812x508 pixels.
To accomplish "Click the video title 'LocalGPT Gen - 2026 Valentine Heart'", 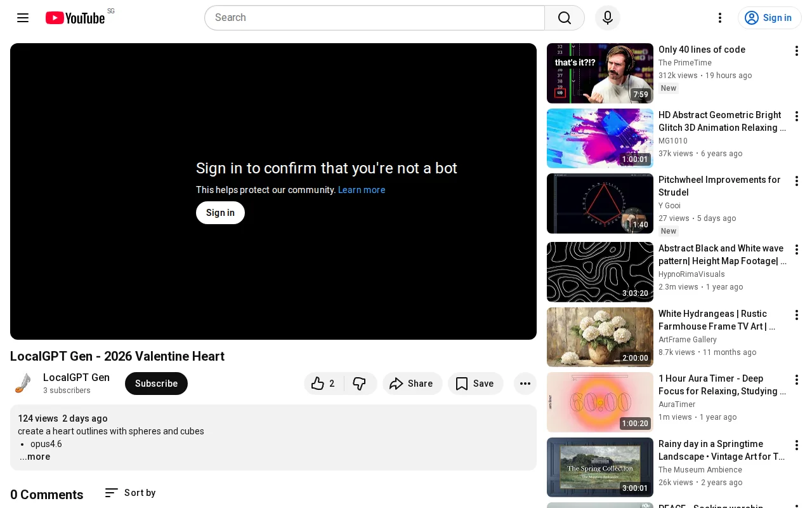I will [117, 356].
